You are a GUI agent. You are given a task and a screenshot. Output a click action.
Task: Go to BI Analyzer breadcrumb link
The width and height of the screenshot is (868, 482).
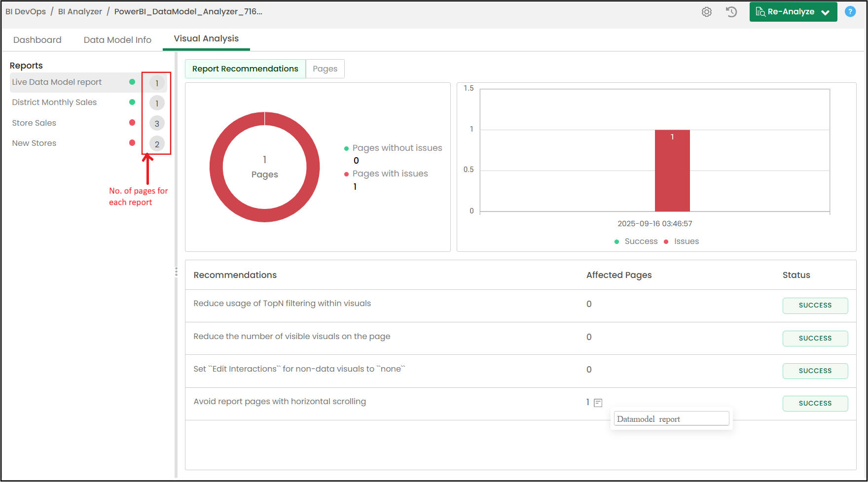pyautogui.click(x=80, y=12)
